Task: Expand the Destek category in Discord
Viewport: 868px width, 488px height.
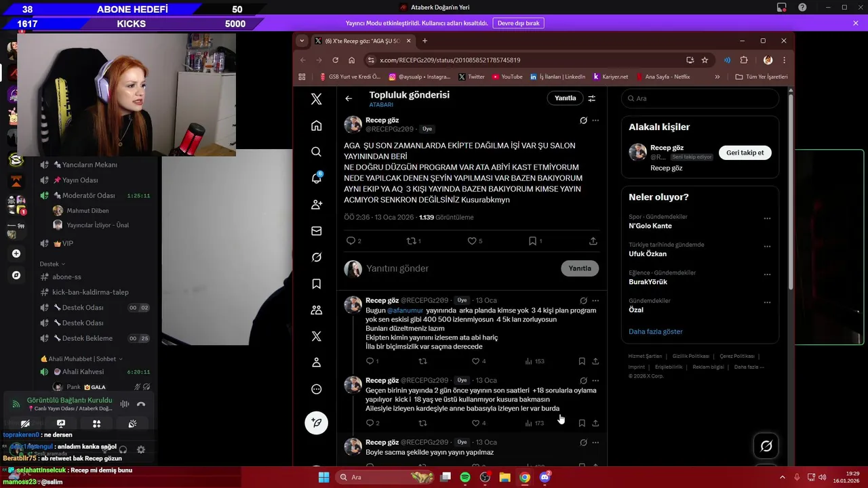Action: pyautogui.click(x=52, y=264)
